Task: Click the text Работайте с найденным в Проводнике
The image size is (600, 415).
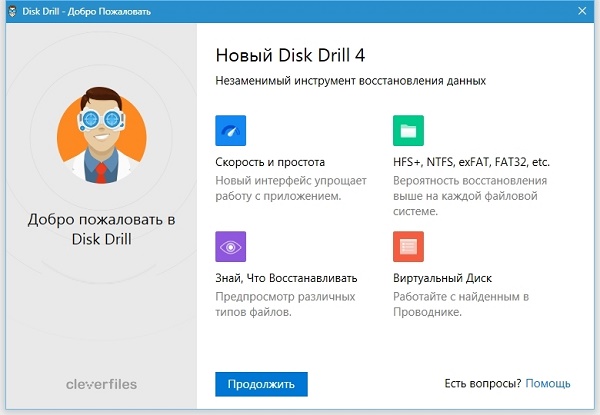Action: (x=461, y=304)
